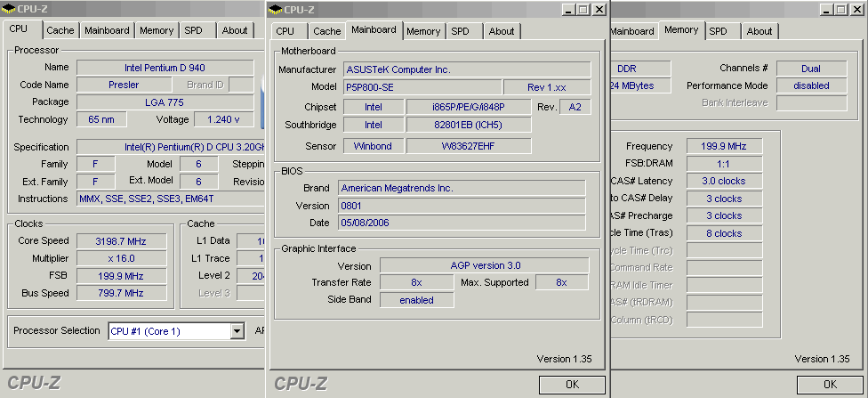
Task: Click the 05/08/2006 BIOS date field
Action: pos(462,223)
